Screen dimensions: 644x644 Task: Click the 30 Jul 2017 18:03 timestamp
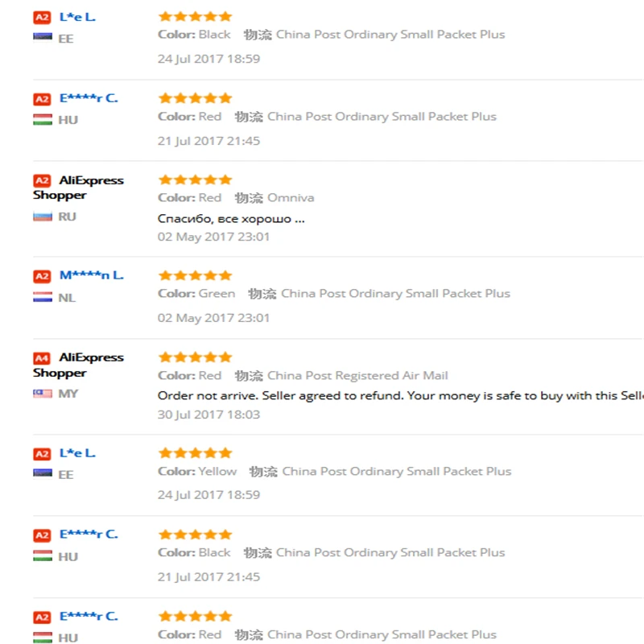208,415
